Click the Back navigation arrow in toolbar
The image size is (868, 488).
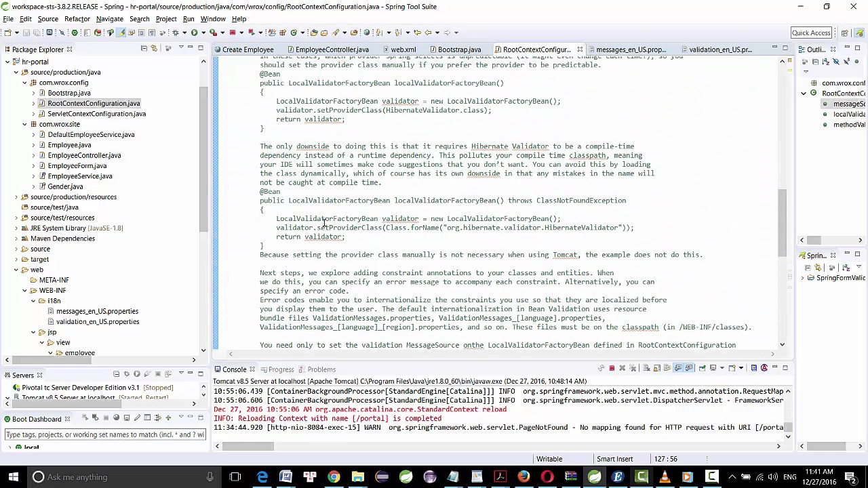click(x=429, y=32)
